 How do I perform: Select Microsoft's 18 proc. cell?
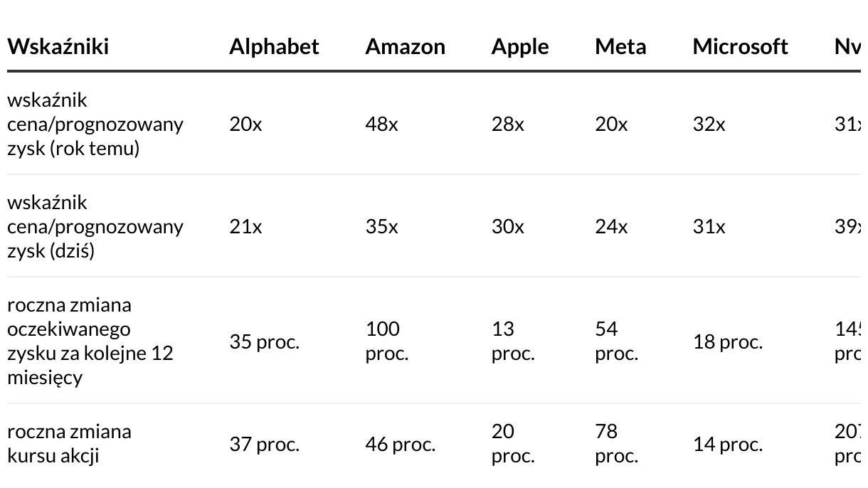pyautogui.click(x=728, y=341)
